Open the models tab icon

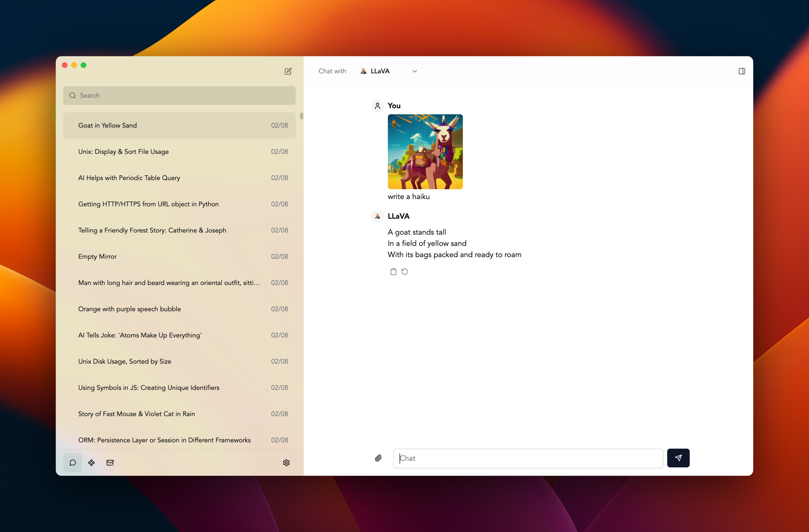91,462
